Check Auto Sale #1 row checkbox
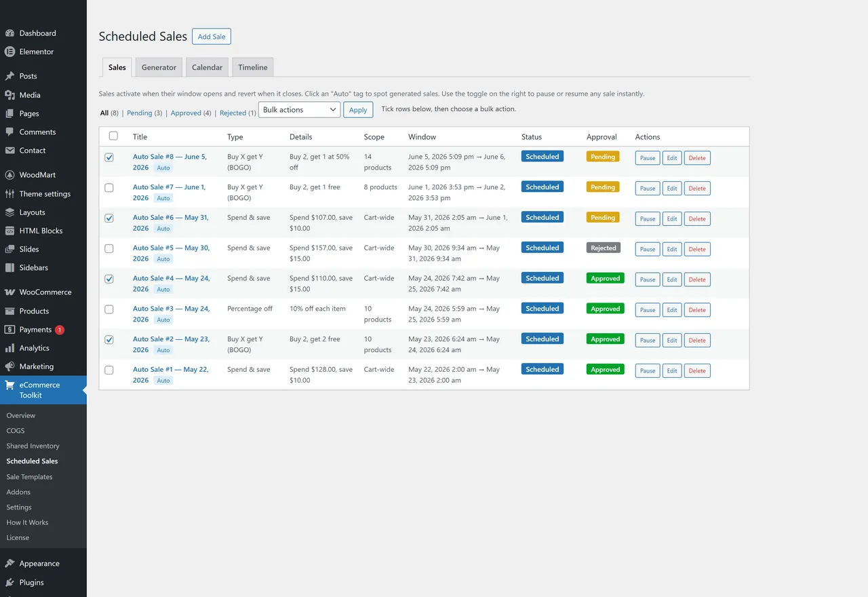Screen dimensions: 868x597 pyautogui.click(x=109, y=370)
